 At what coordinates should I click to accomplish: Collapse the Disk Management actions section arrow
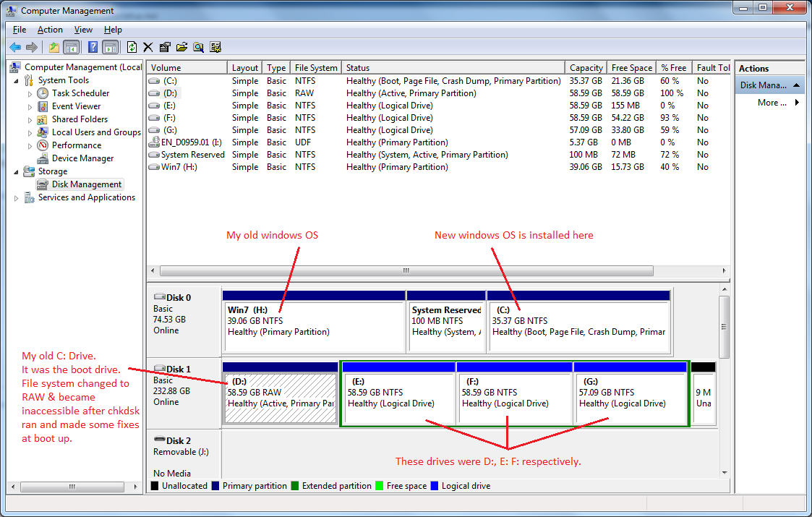[797, 85]
